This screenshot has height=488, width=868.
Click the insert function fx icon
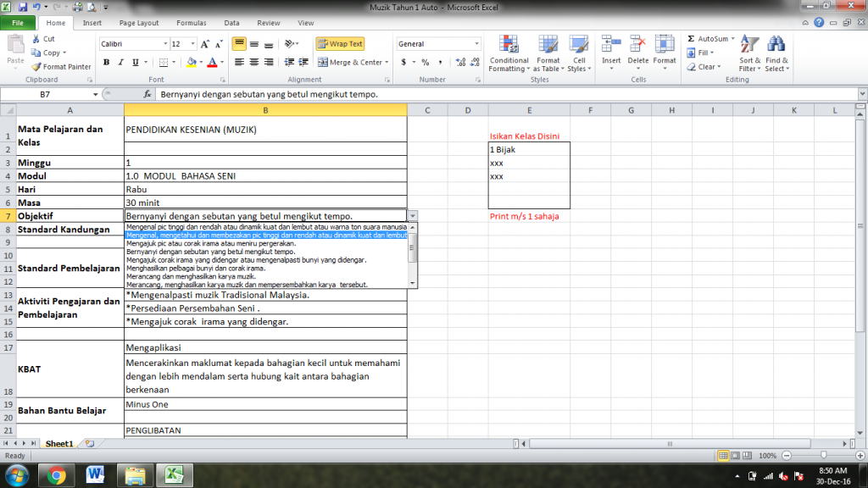pyautogui.click(x=147, y=94)
